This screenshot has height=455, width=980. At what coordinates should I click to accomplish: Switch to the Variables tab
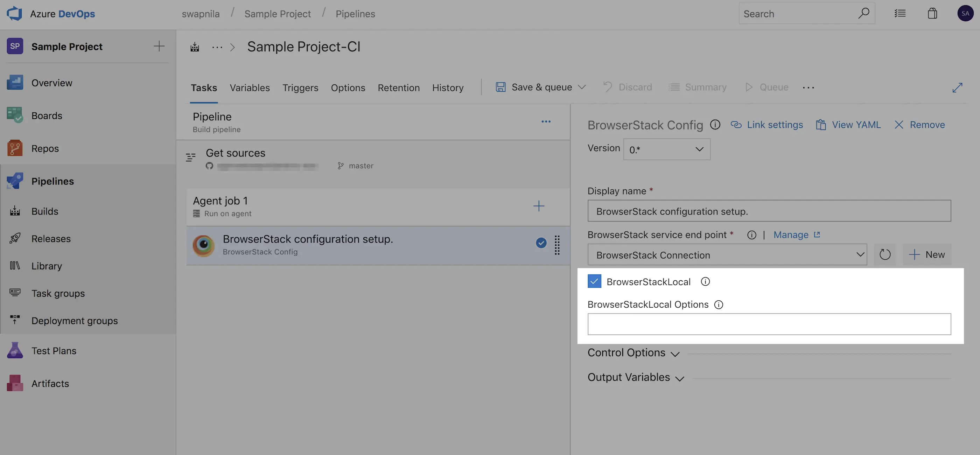[x=250, y=88]
